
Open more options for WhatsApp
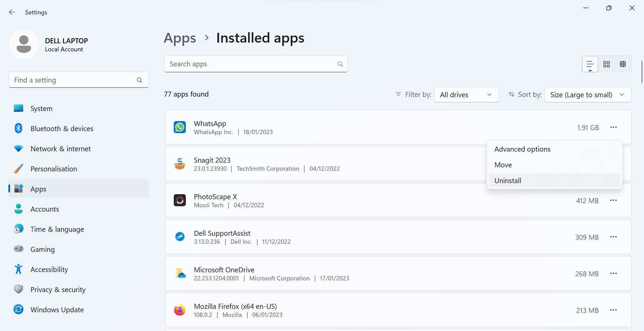pos(613,127)
